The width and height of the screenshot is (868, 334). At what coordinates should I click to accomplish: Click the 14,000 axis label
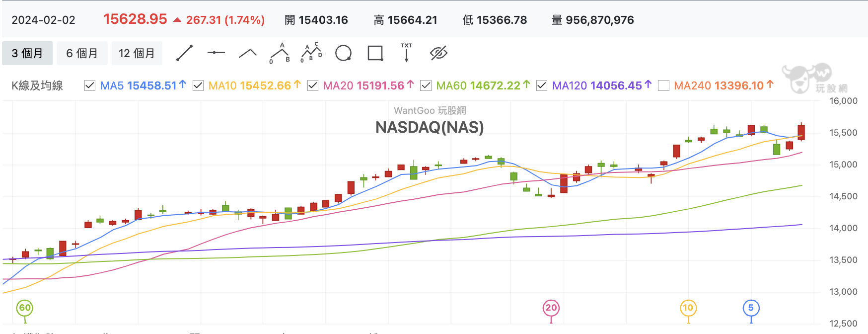pyautogui.click(x=843, y=228)
